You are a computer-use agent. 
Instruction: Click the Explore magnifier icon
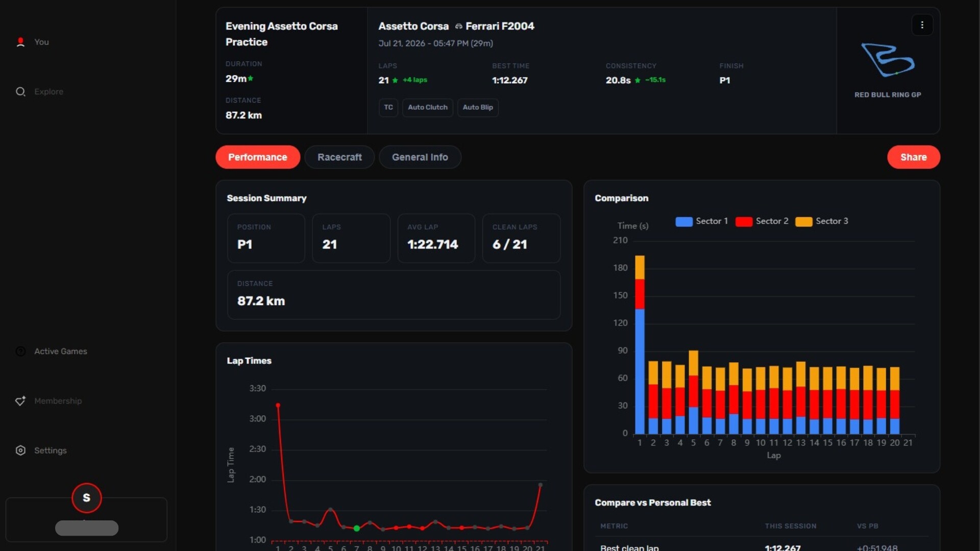click(x=20, y=92)
